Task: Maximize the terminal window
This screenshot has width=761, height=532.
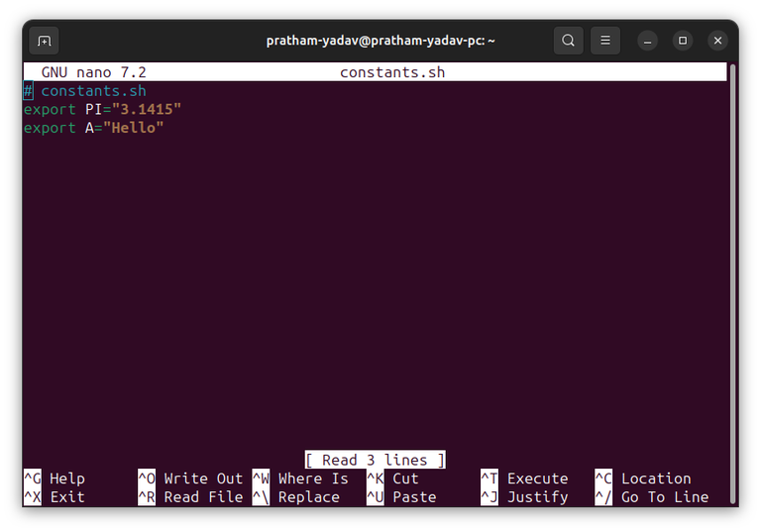Action: 683,41
